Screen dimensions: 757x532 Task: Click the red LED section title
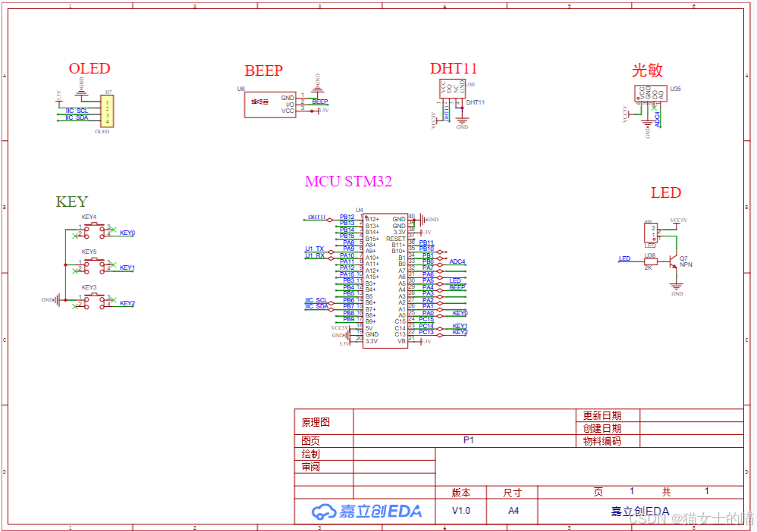(666, 193)
